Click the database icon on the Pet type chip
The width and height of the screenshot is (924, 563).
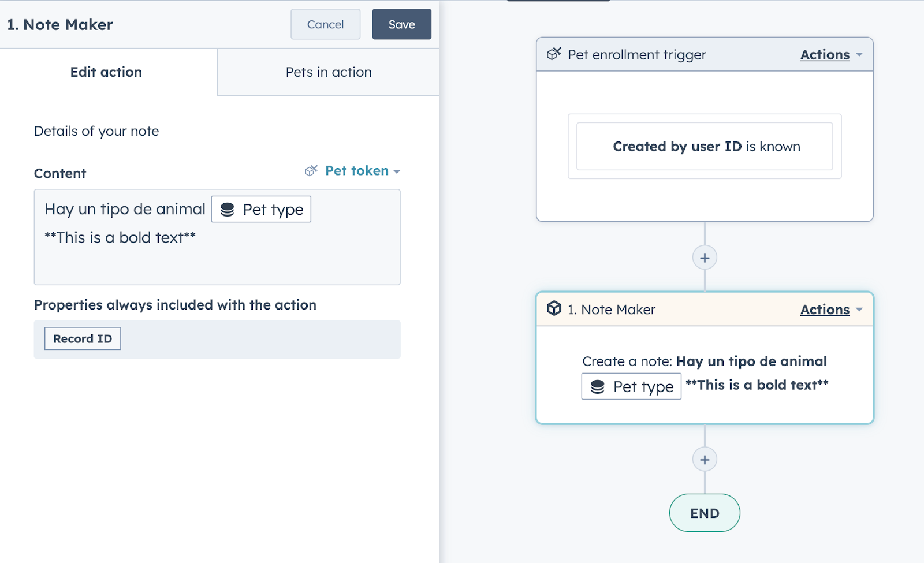pos(227,209)
